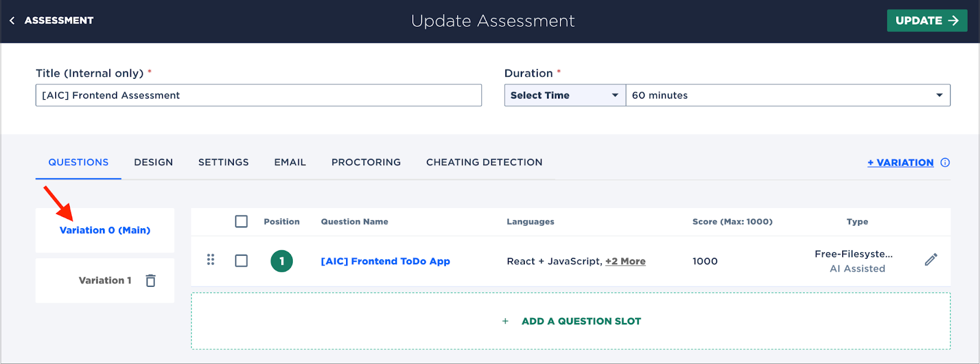This screenshot has width=980, height=364.
Task: Select Variation 0 (Main) in sidebar
Action: click(105, 230)
